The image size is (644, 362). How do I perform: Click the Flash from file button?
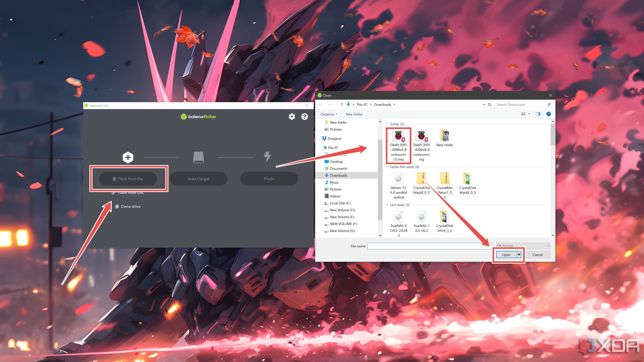coord(129,178)
